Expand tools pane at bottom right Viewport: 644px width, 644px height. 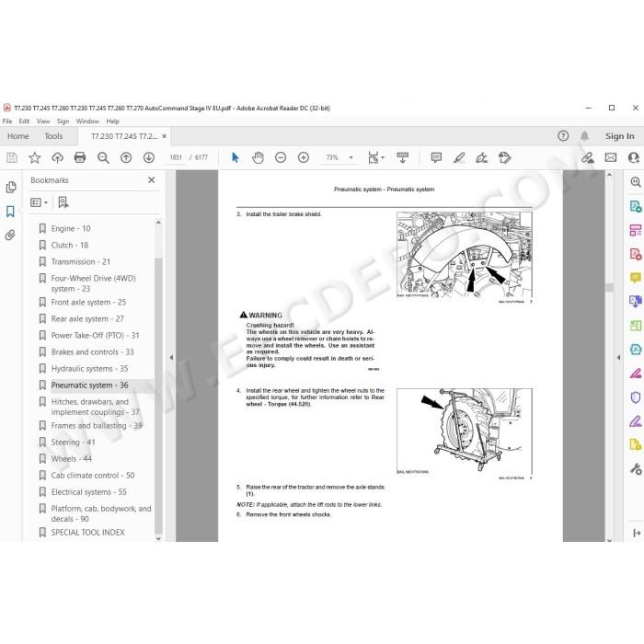tap(637, 533)
